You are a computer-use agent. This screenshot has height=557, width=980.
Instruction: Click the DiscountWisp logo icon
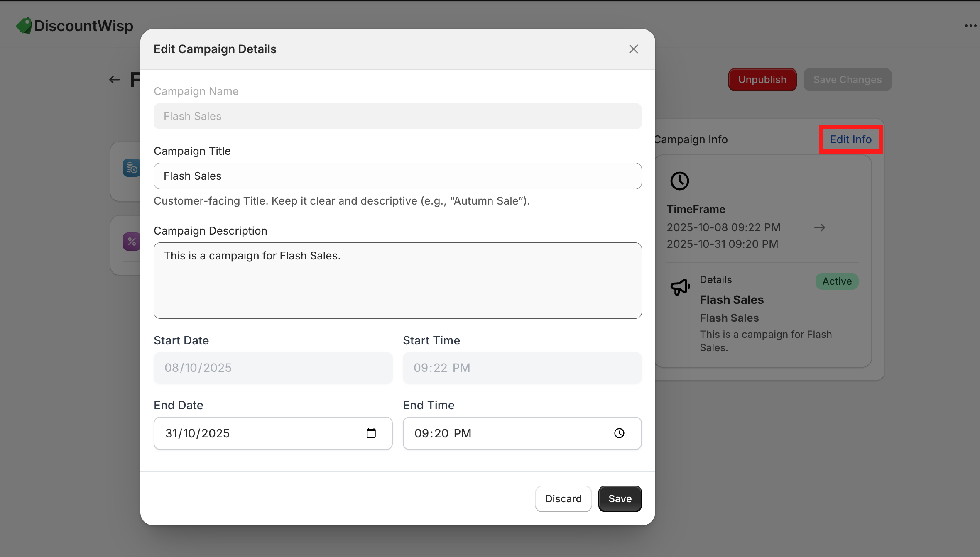tap(24, 26)
